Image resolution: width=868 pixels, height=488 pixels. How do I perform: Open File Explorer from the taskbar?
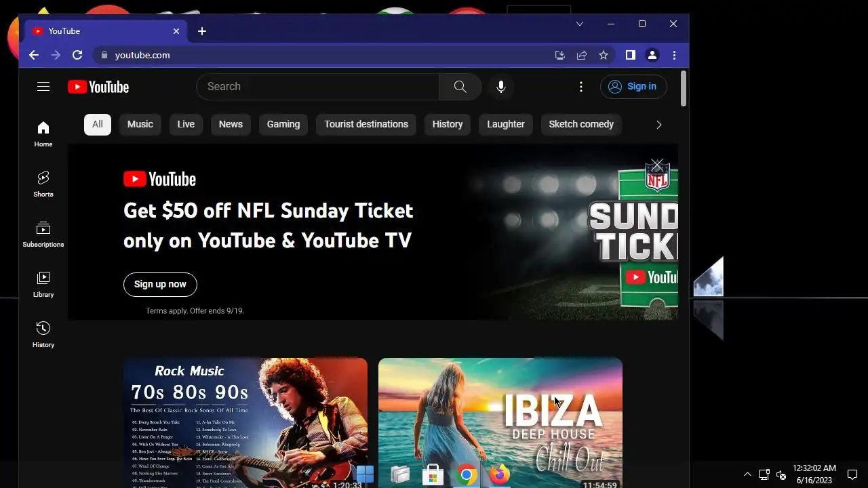tap(400, 474)
